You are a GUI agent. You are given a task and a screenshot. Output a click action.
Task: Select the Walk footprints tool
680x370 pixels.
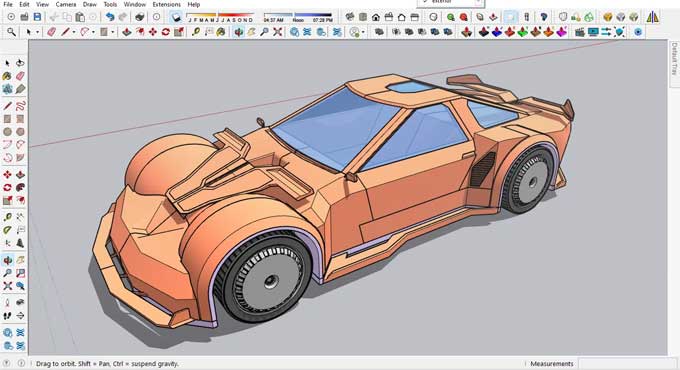[x=7, y=316]
